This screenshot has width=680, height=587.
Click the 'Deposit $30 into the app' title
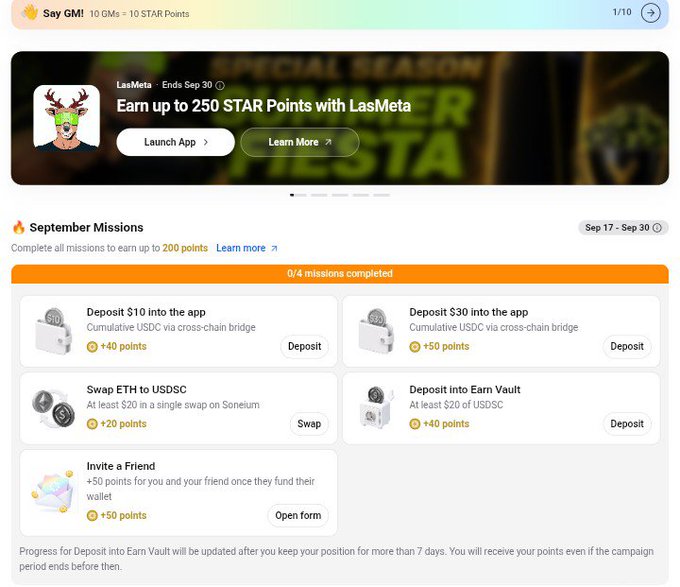(469, 312)
